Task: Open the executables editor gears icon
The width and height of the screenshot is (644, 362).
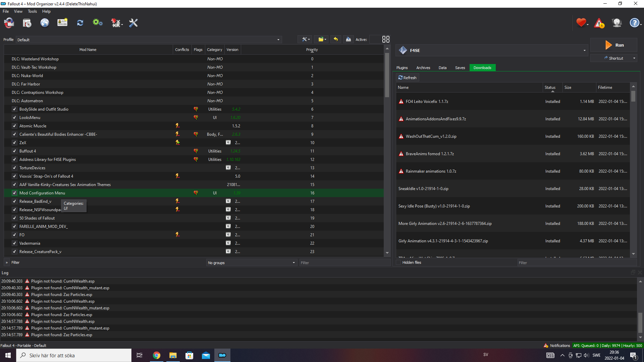Action: point(98,23)
